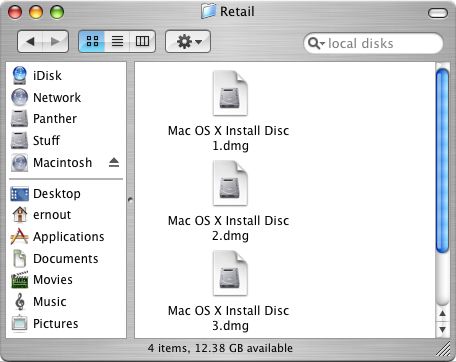Click the sidebar divider handle dot
This screenshot has height=362, width=456.
tap(130, 200)
